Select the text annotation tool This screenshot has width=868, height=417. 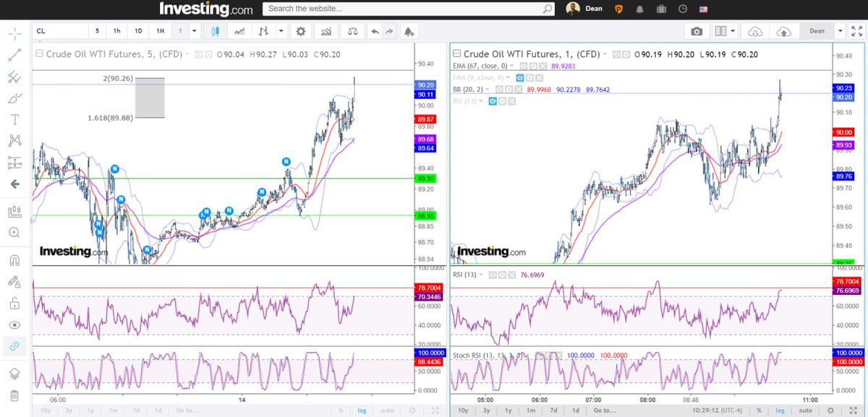[x=14, y=120]
